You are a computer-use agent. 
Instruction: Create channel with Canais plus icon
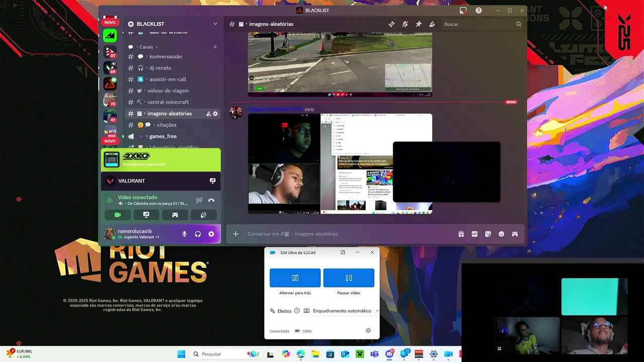(x=215, y=47)
